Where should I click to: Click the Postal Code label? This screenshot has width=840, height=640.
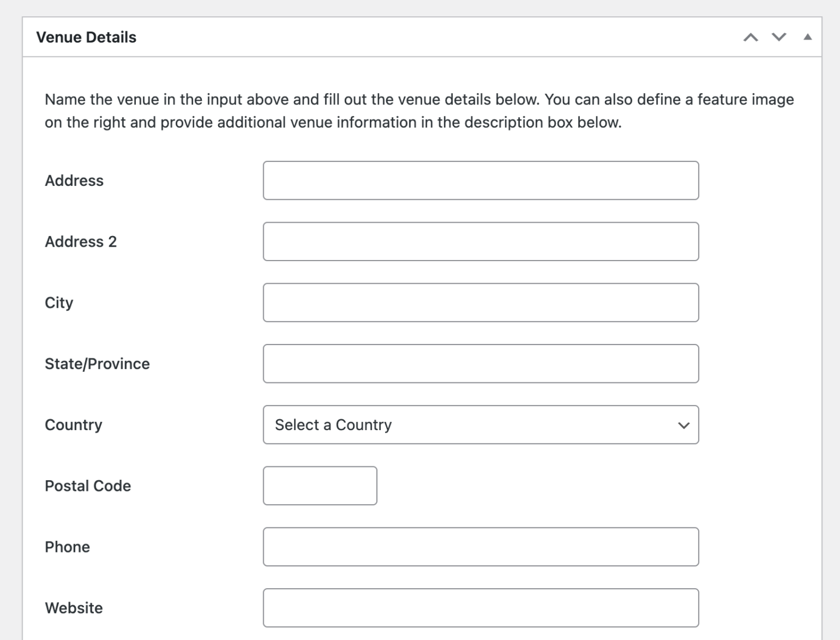click(x=88, y=486)
